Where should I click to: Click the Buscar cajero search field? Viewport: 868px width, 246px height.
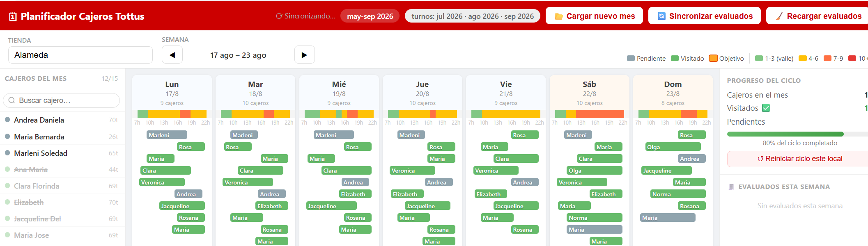pyautogui.click(x=62, y=100)
